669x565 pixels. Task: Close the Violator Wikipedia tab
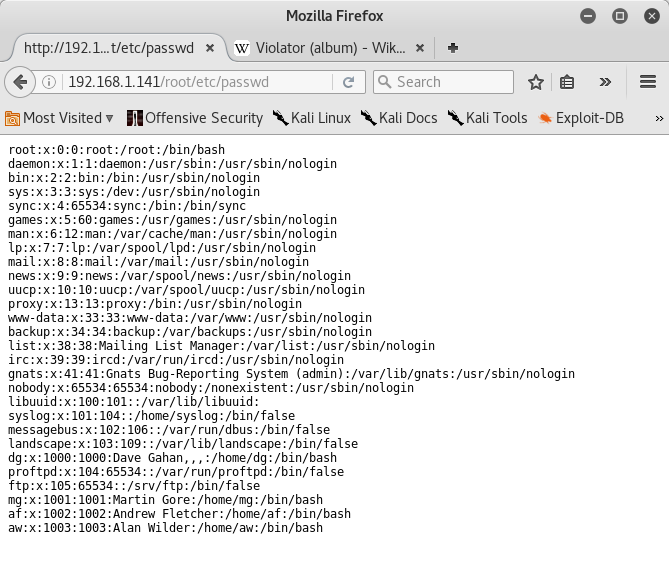(x=421, y=47)
